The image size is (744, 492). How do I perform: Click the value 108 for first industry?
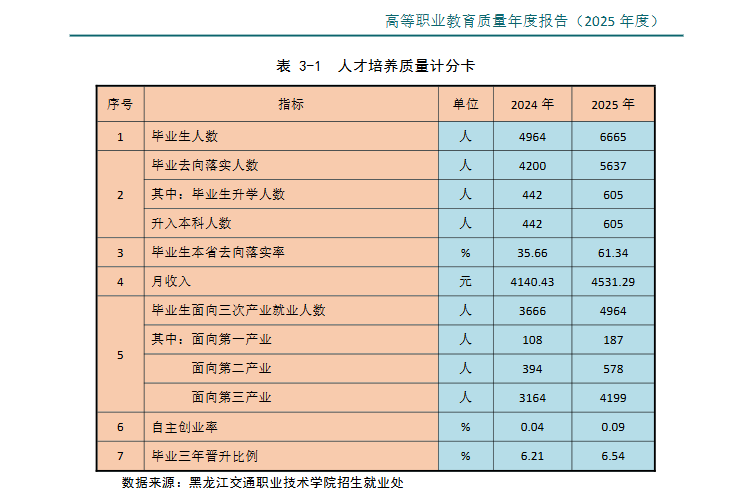pos(532,340)
